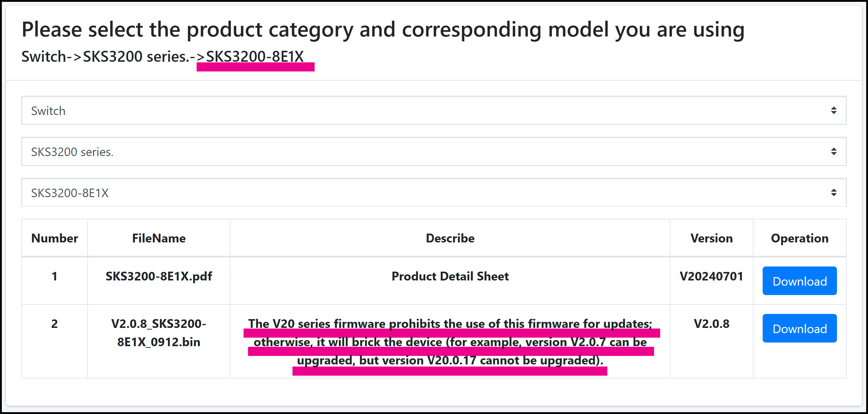Click the Number column header
Viewport: 868px width, 414px height.
click(x=54, y=238)
